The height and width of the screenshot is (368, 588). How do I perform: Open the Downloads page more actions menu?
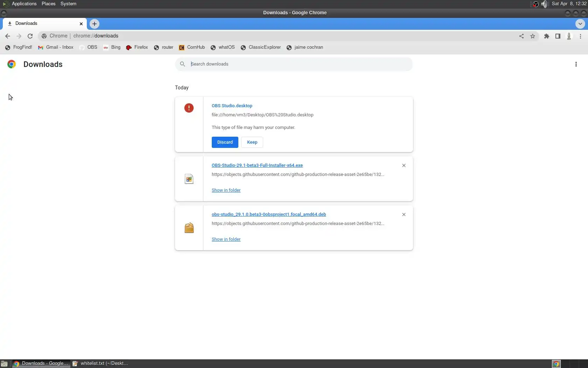point(576,64)
